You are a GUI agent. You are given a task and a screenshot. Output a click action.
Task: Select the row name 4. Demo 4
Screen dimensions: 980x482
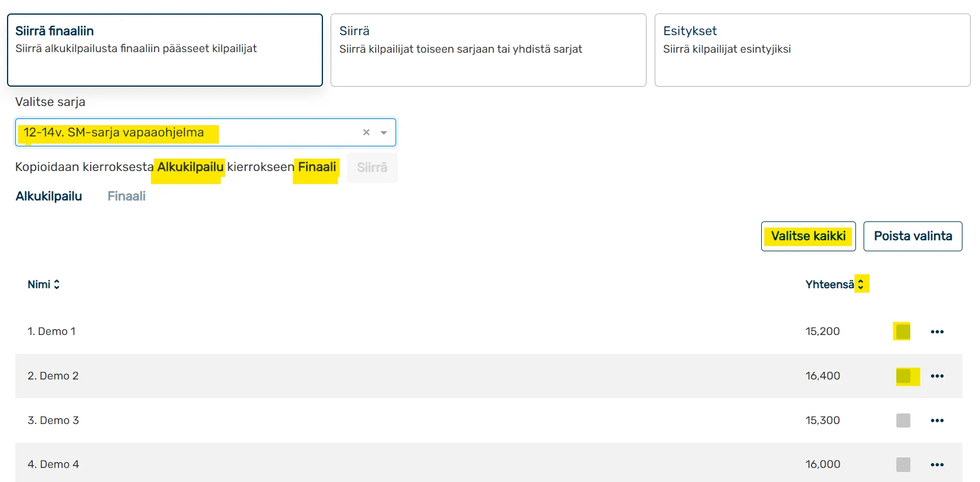point(53,464)
